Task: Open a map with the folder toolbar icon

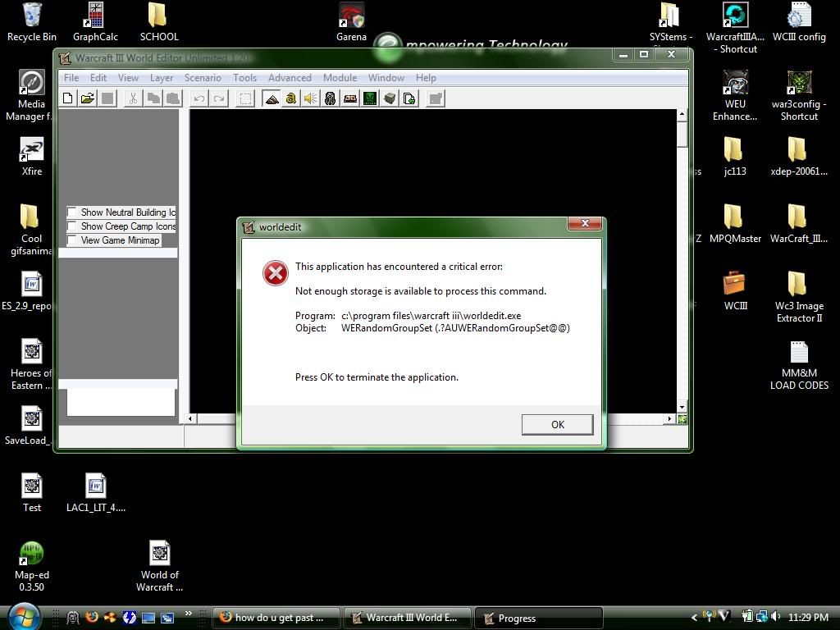Action: [88, 98]
